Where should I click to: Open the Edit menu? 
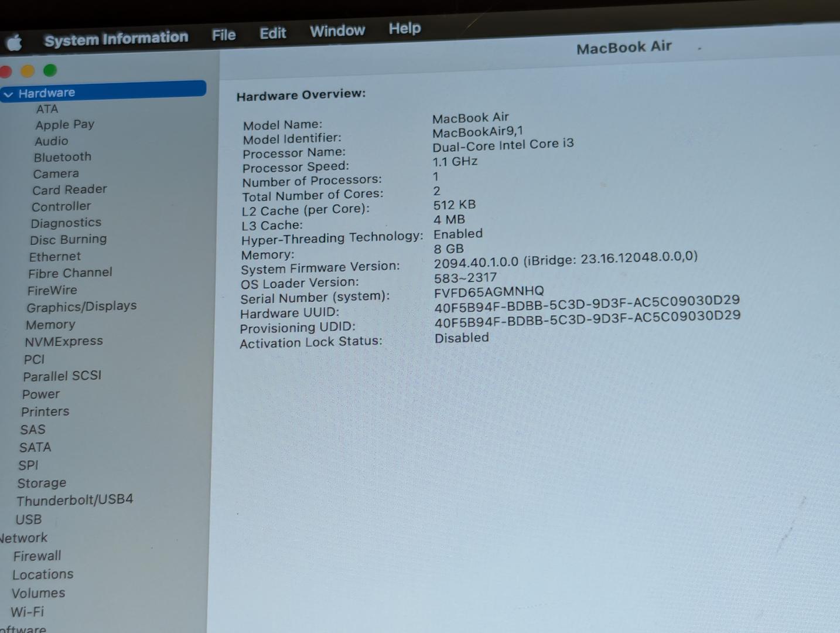(273, 33)
